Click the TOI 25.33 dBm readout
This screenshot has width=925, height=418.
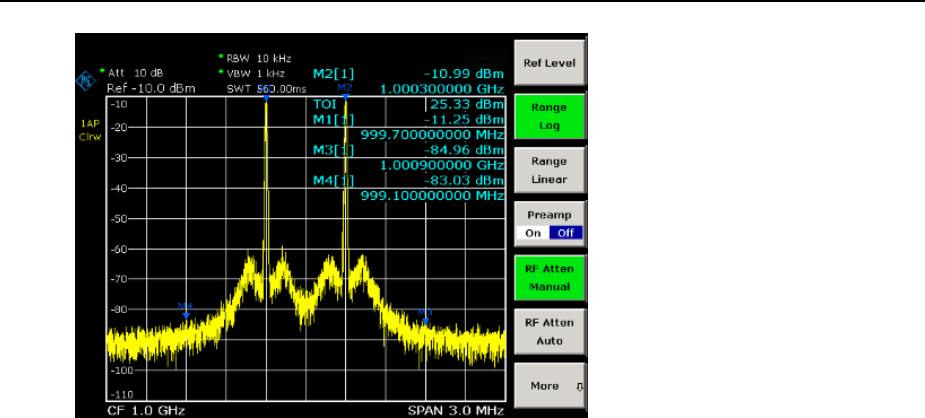pos(409,105)
